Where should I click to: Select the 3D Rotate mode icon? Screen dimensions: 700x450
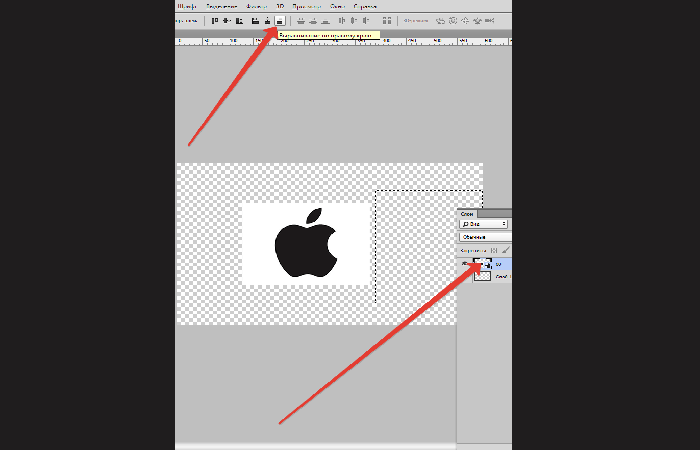[441, 21]
